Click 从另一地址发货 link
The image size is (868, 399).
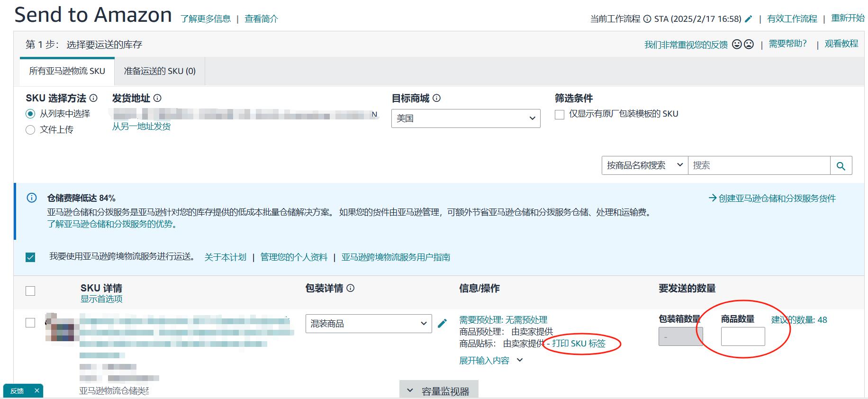coord(141,127)
